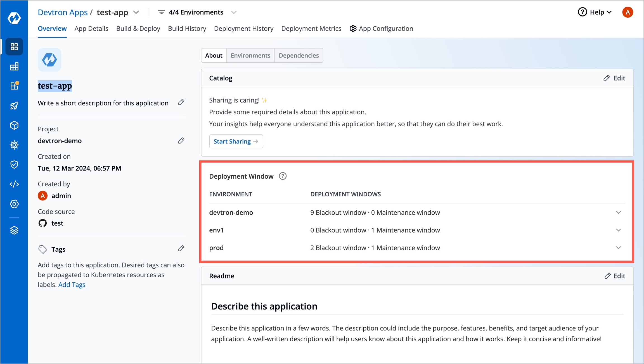Open the App Configuration tab

(x=381, y=29)
